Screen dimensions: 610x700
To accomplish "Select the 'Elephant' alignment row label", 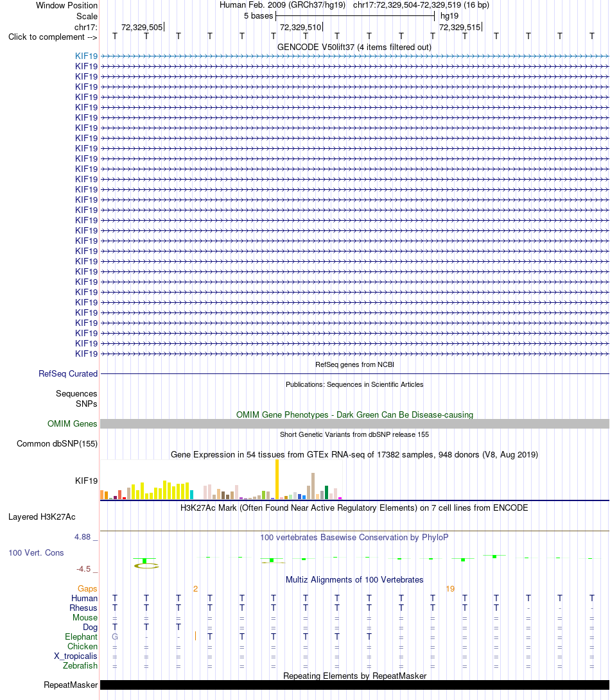I will pyautogui.click(x=82, y=637).
